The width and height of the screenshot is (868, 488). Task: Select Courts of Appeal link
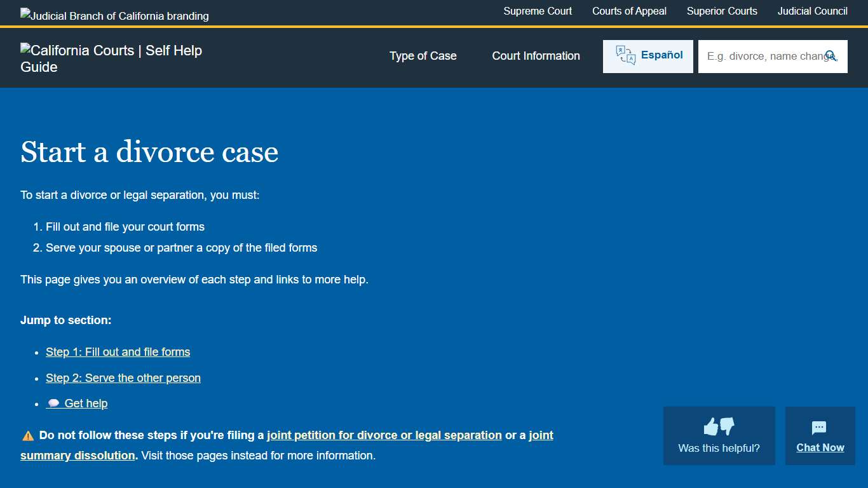tap(629, 11)
